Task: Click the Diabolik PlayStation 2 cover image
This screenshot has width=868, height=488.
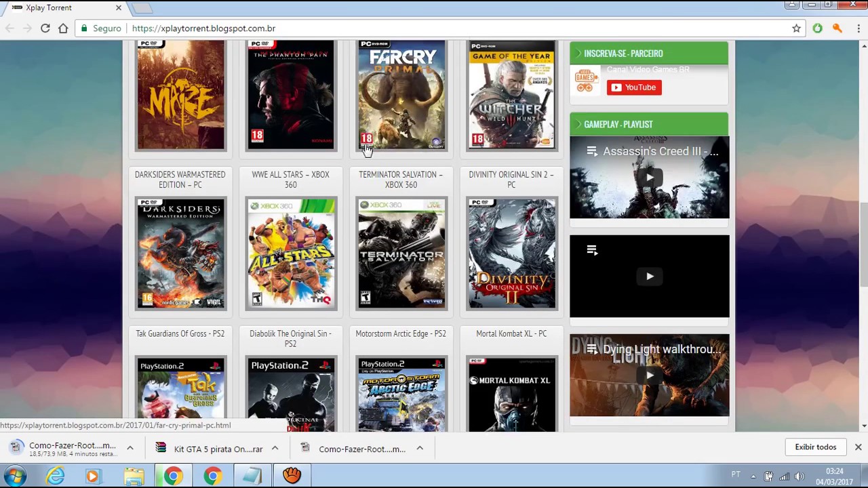Action: coord(291,394)
